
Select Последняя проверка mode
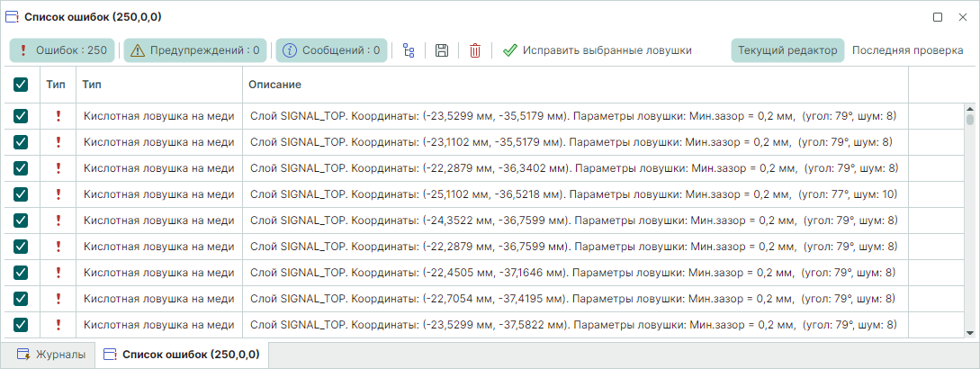pyautogui.click(x=907, y=50)
